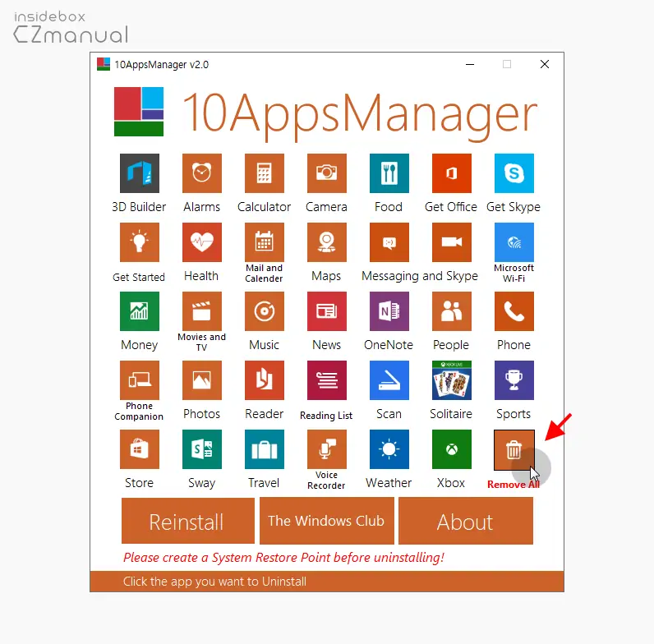Remove the Camera app

point(326,173)
